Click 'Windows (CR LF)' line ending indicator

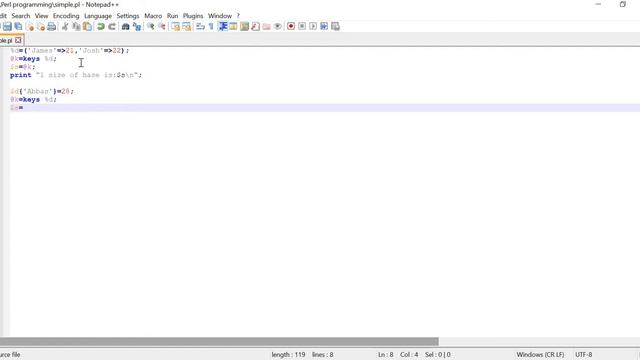coord(540,355)
